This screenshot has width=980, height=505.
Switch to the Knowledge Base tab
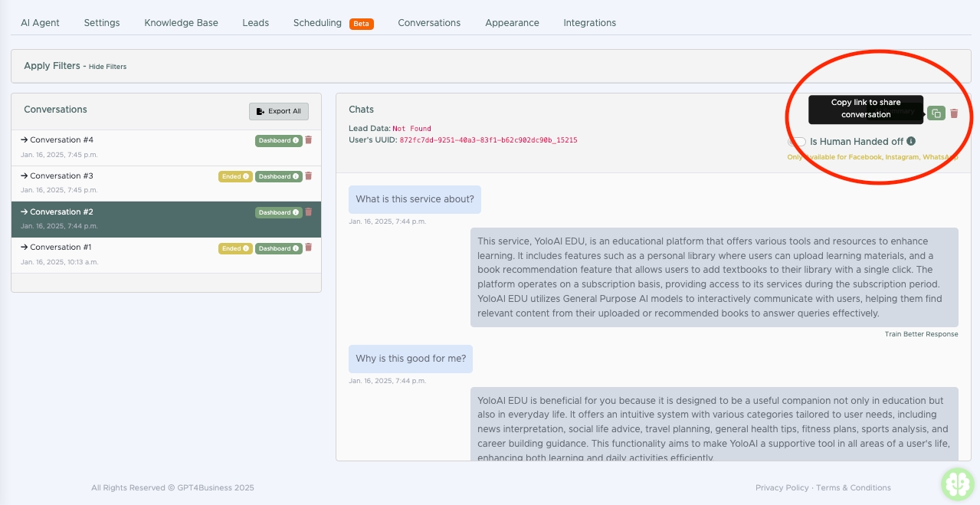(181, 23)
